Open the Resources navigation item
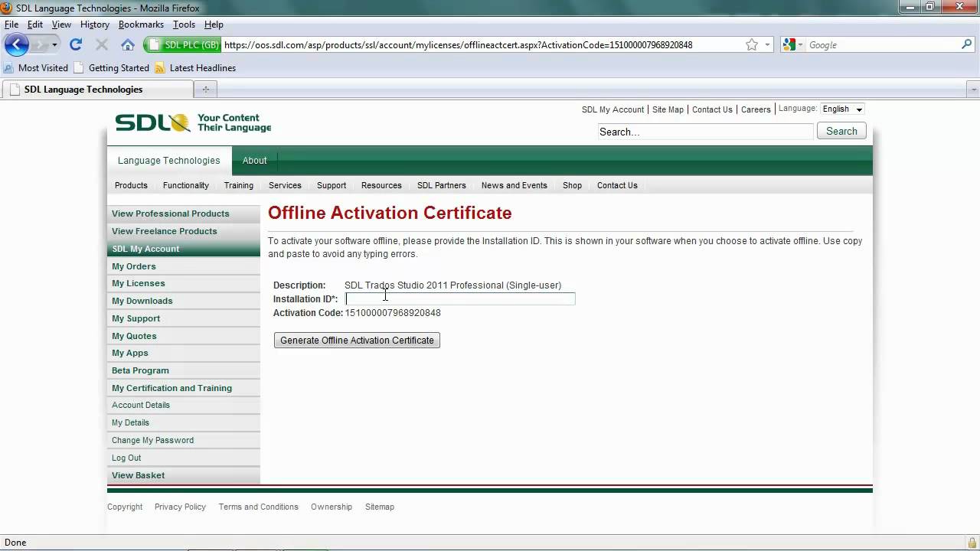Viewport: 980px width, 551px height. [x=381, y=185]
